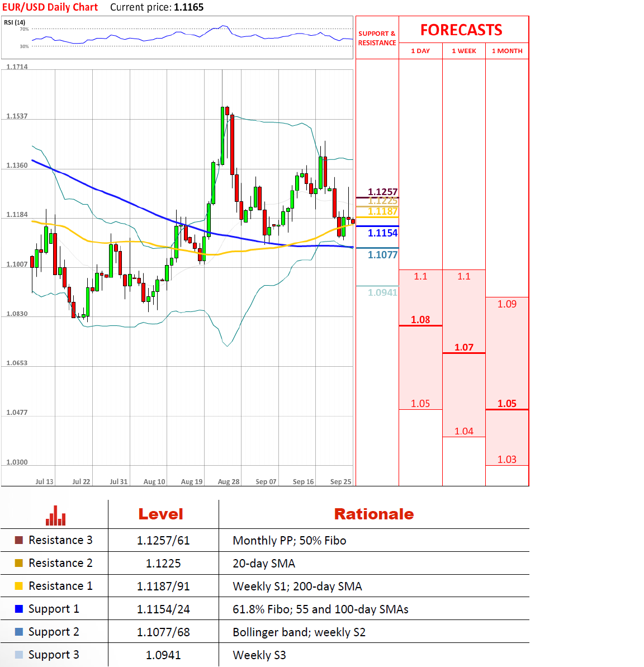Click the red bar chart icon in table header
Viewport: 644px width, 667px height.
click(x=56, y=515)
